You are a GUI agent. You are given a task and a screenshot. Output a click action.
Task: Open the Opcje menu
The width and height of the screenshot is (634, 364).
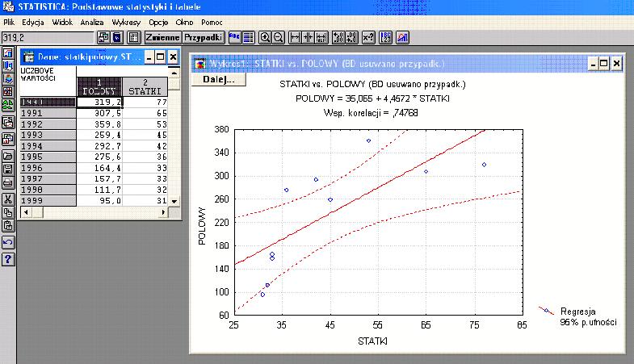(x=158, y=23)
